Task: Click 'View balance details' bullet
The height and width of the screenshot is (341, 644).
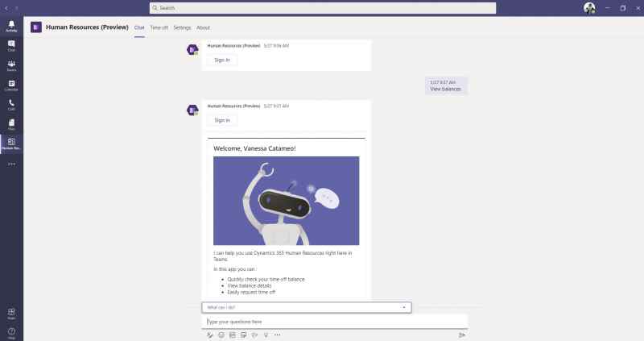Action: coord(250,286)
